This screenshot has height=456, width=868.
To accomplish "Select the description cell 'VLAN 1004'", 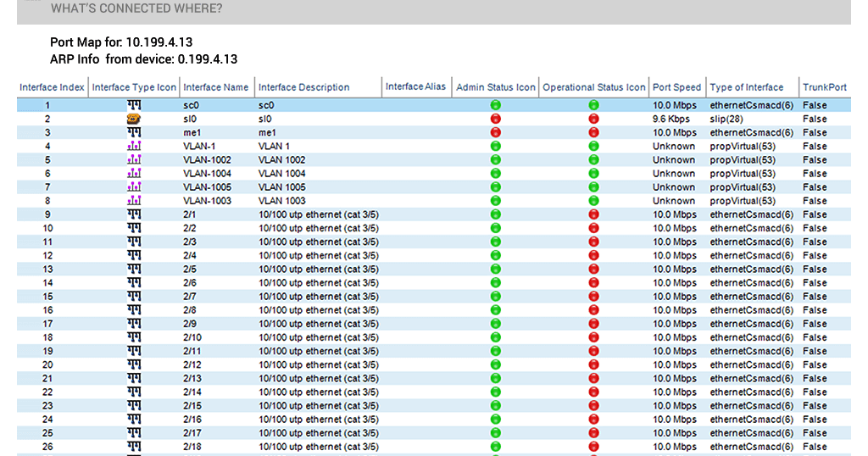I will (281, 173).
